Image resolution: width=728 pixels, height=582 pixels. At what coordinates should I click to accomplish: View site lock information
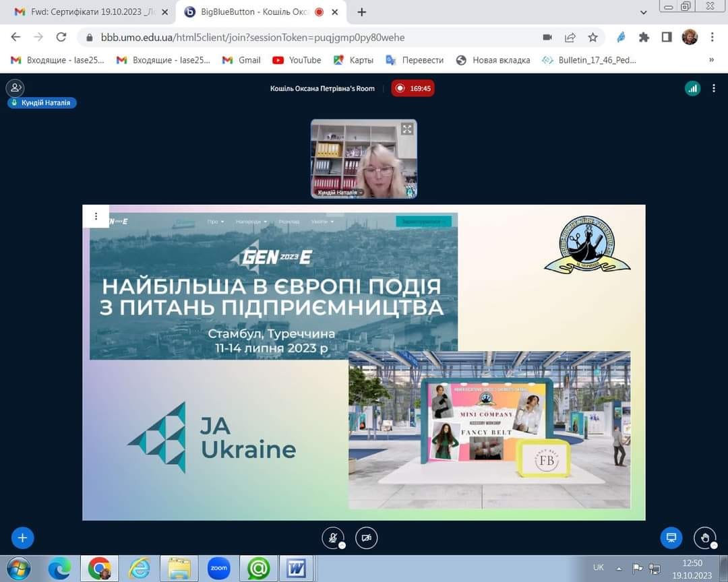coord(90,37)
